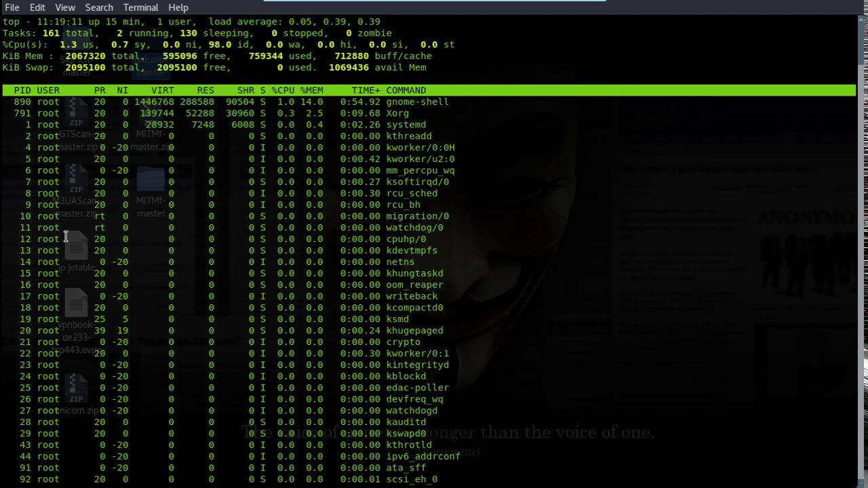Click the COMMAND column header
The width and height of the screenshot is (868, 488).
tap(406, 90)
